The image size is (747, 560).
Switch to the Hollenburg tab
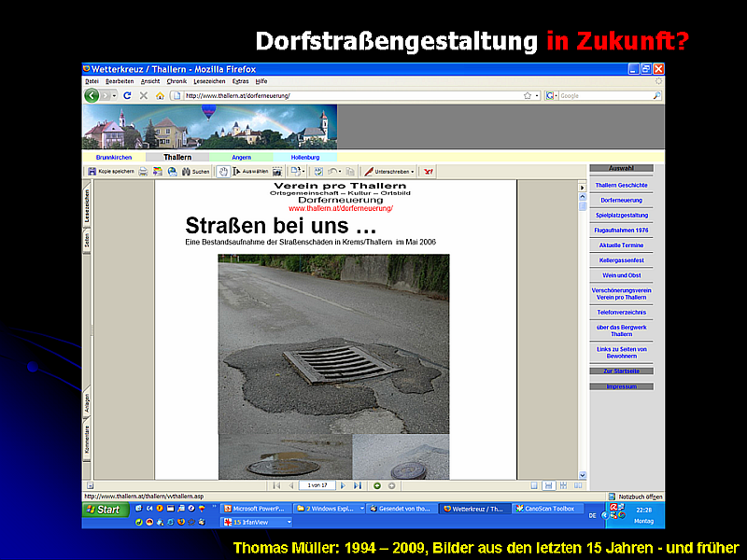click(x=305, y=157)
